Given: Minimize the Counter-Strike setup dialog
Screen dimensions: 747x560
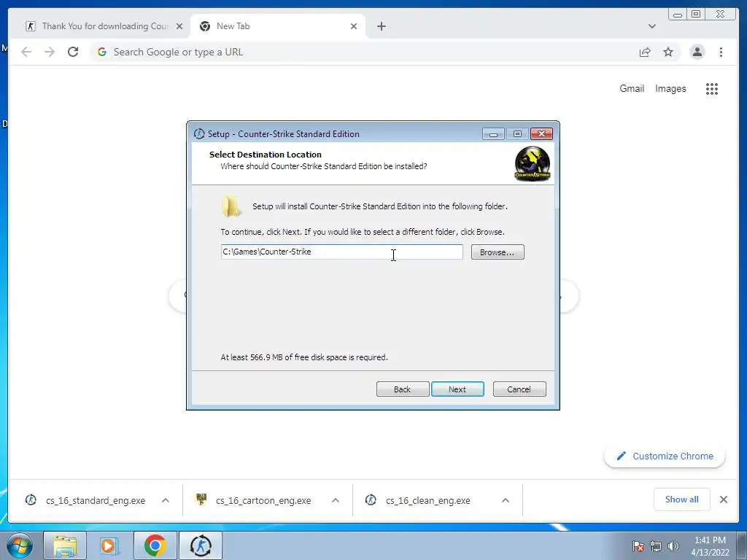Looking at the screenshot, I should pos(493,134).
